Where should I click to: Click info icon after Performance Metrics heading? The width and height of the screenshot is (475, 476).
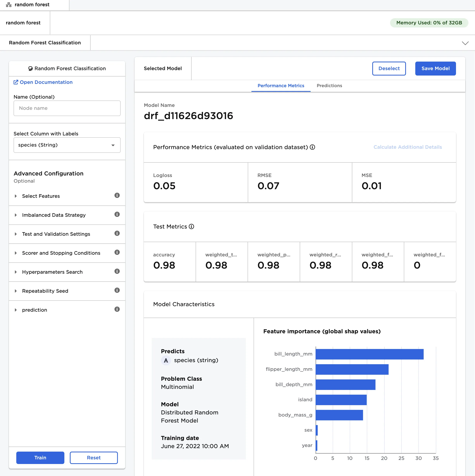(x=312, y=147)
